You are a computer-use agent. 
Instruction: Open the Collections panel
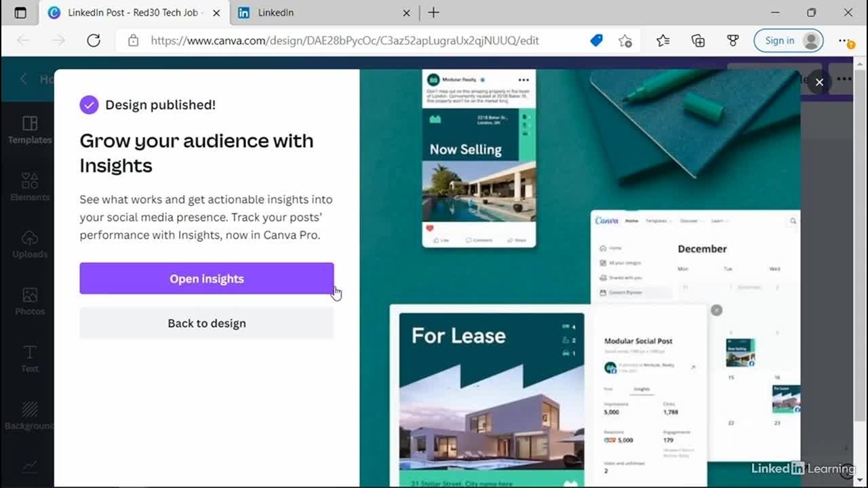[x=698, y=41]
